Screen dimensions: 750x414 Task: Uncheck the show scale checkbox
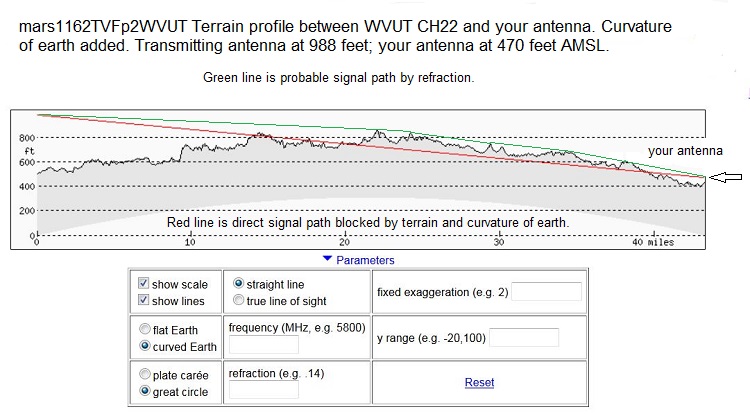143,285
